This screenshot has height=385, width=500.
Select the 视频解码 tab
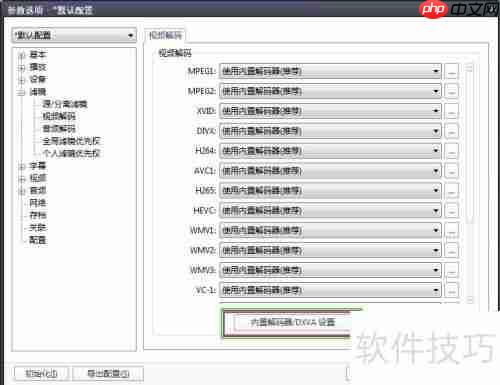(165, 35)
